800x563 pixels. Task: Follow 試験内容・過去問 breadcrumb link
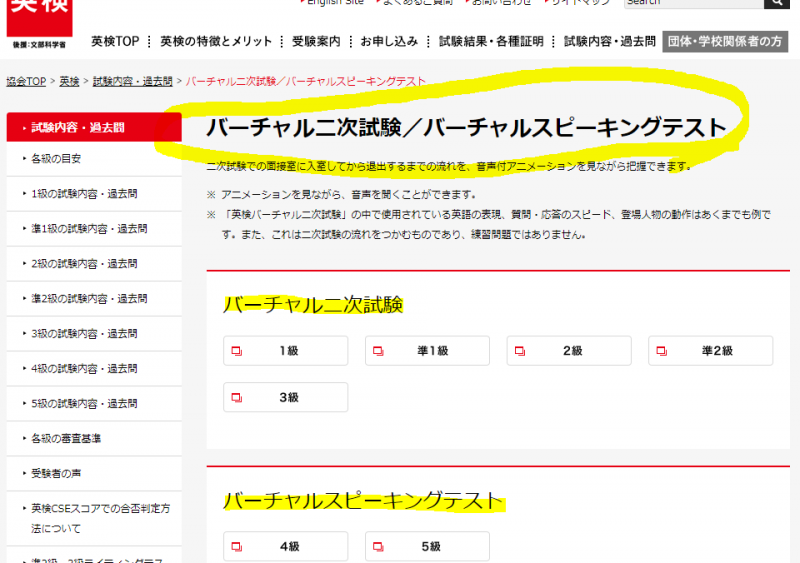pos(133,81)
